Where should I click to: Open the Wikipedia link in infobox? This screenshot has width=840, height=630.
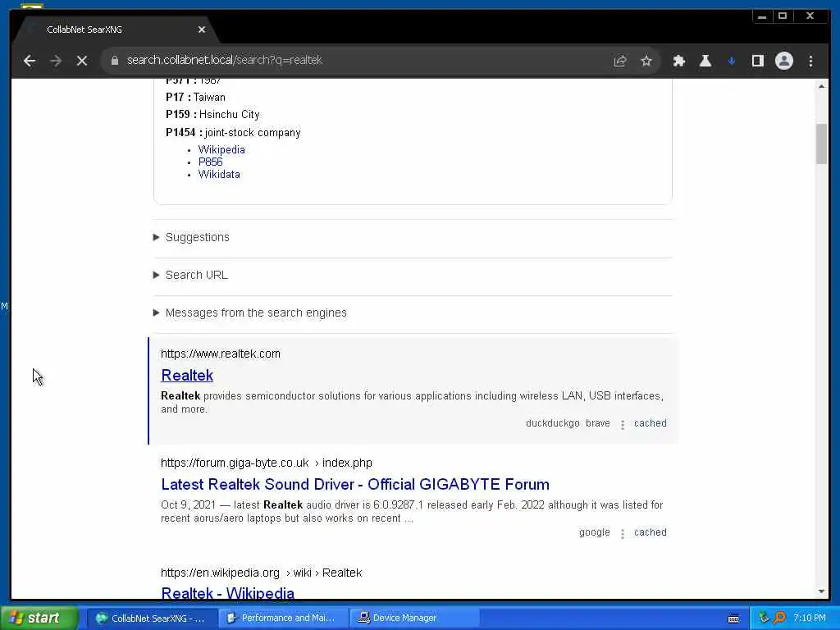tap(221, 150)
